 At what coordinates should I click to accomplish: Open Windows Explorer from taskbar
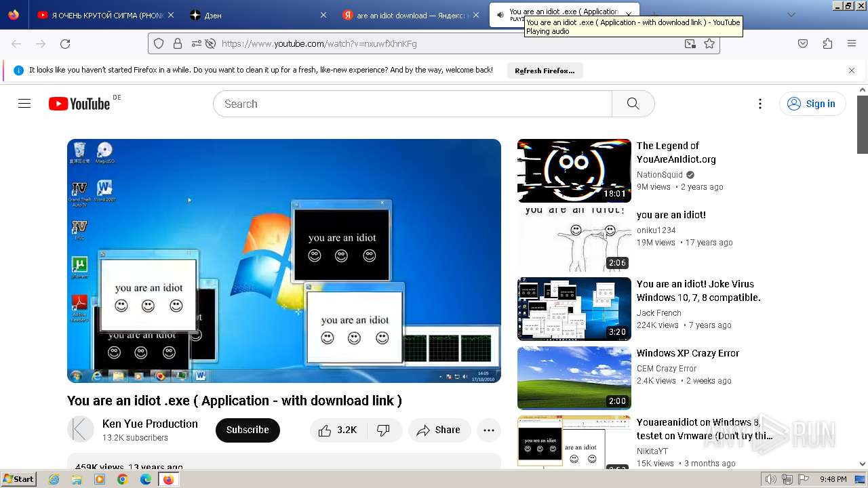coord(77,479)
